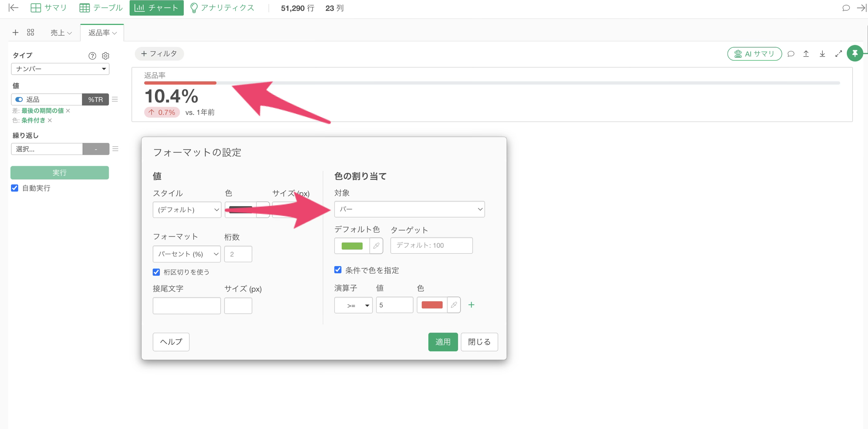Open the ナンバー chart type dropdown

coord(60,69)
